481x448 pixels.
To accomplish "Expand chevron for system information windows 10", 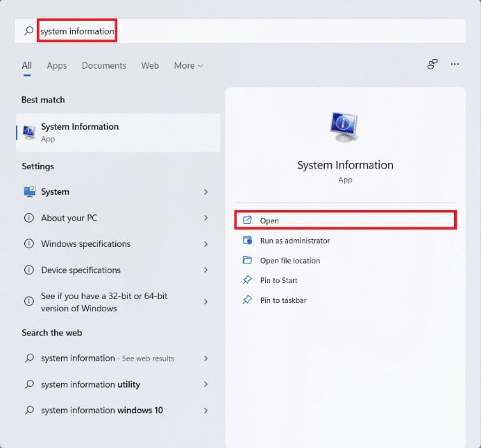I will (206, 411).
